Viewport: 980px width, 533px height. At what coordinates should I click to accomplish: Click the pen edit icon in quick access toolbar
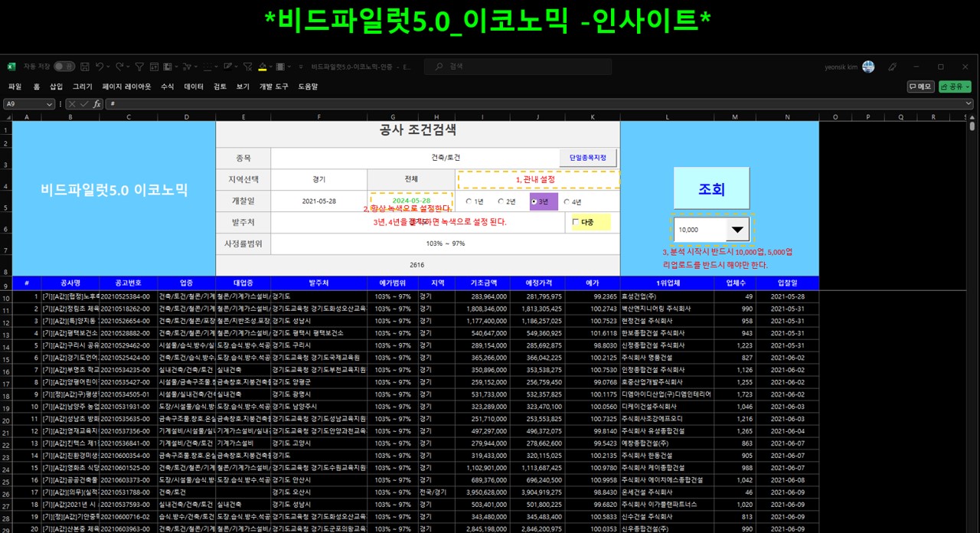coord(227,67)
